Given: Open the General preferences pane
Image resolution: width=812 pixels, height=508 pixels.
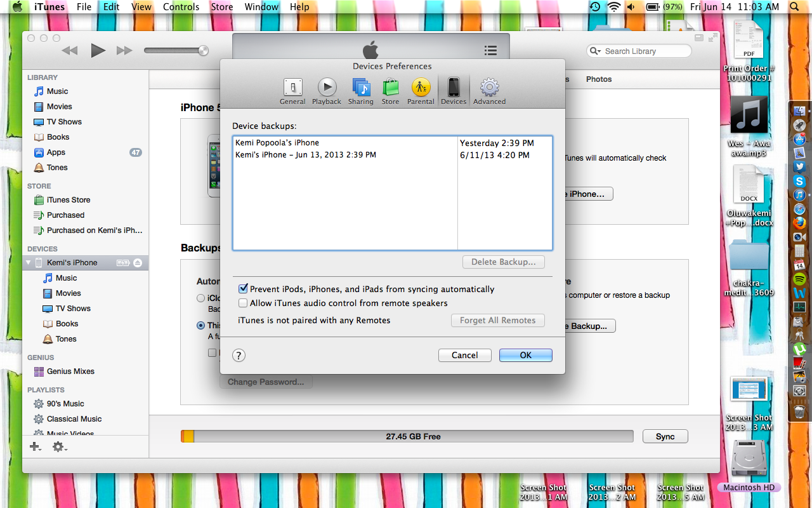Looking at the screenshot, I should [292, 91].
